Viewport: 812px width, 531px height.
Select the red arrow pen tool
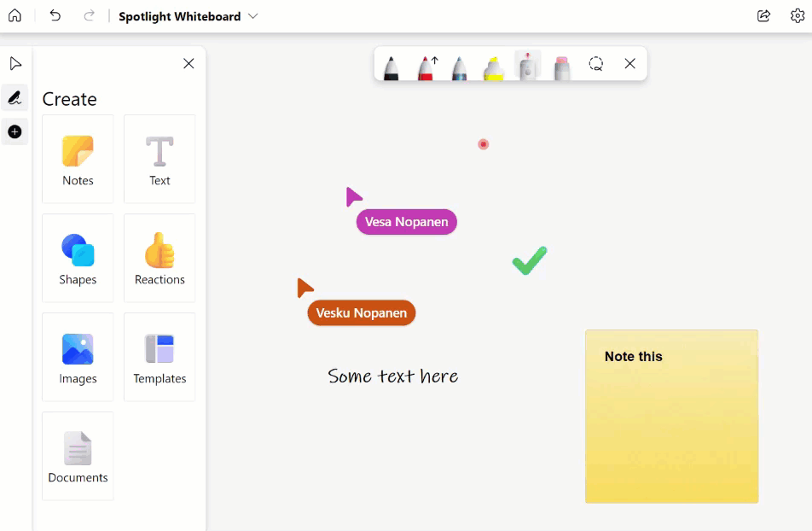[x=426, y=66]
